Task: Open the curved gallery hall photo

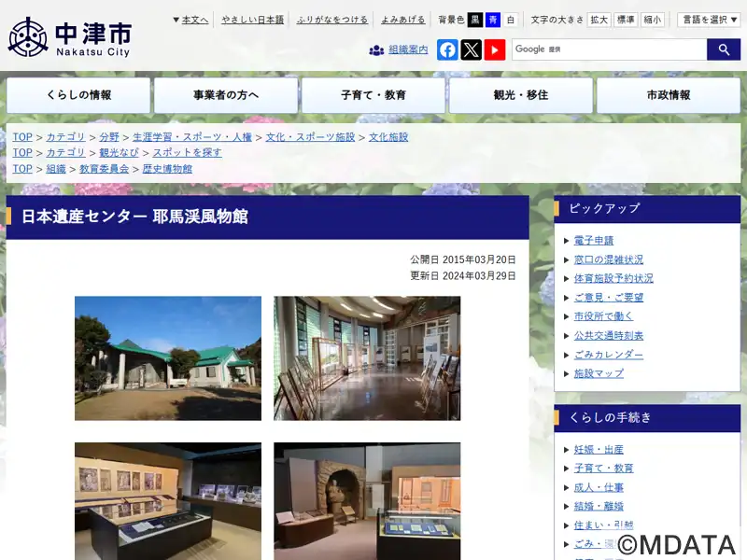Action: click(x=367, y=358)
